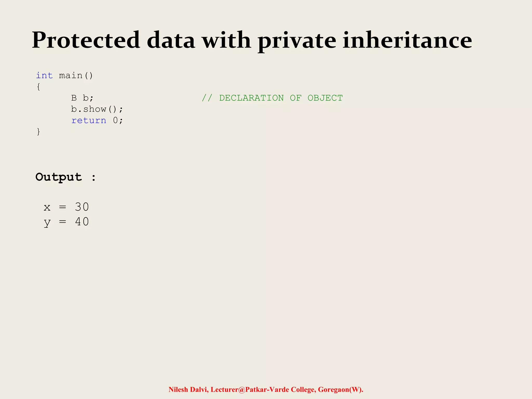Click the word 'Protected' in the title
Viewport: 532px width, 399px height.
tap(86, 41)
